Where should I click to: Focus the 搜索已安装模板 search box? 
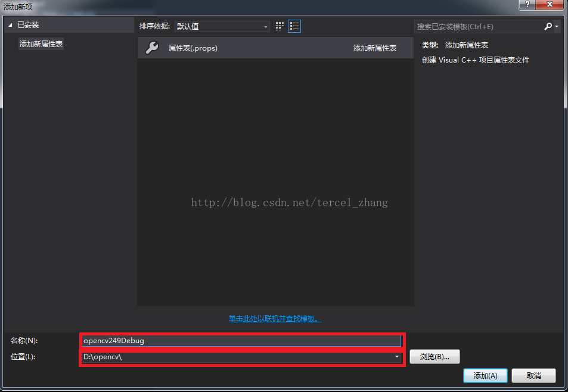(x=479, y=26)
